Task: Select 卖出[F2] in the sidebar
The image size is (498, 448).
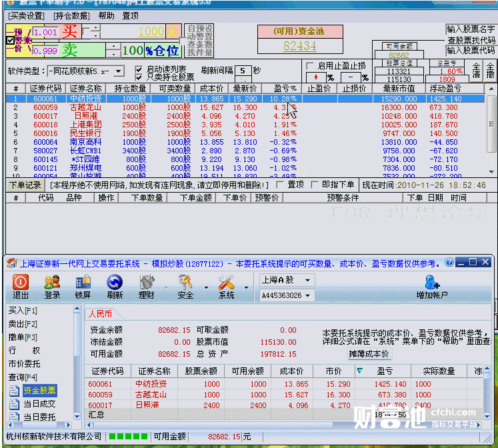Action: (23, 323)
